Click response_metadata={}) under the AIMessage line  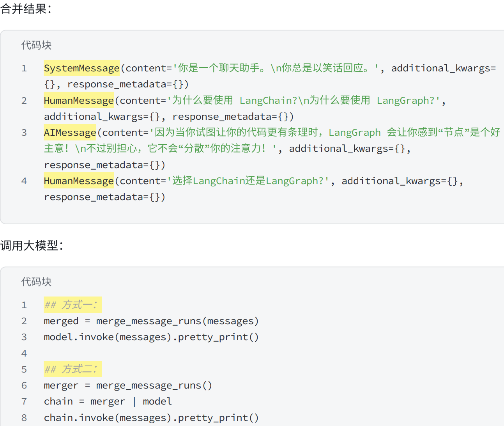point(104,165)
